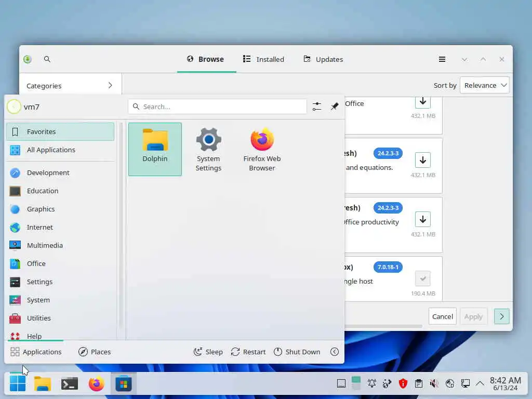Image resolution: width=532 pixels, height=399 pixels.
Task: Expand hidden system tray icons
Action: [x=480, y=384]
